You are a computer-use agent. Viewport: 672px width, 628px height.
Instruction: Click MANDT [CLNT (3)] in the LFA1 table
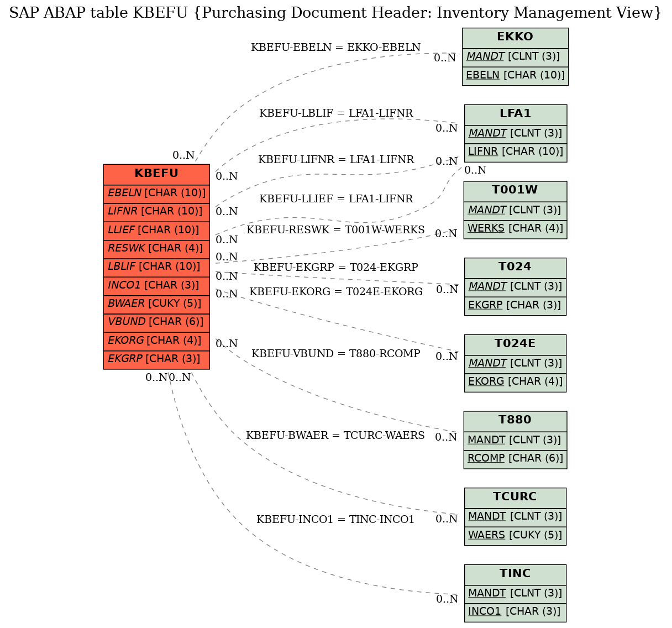[x=516, y=134]
